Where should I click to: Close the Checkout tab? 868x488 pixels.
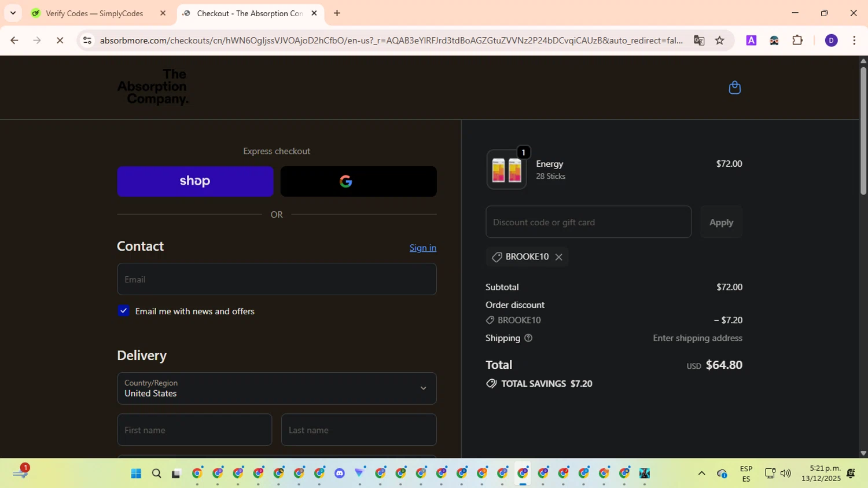click(314, 13)
